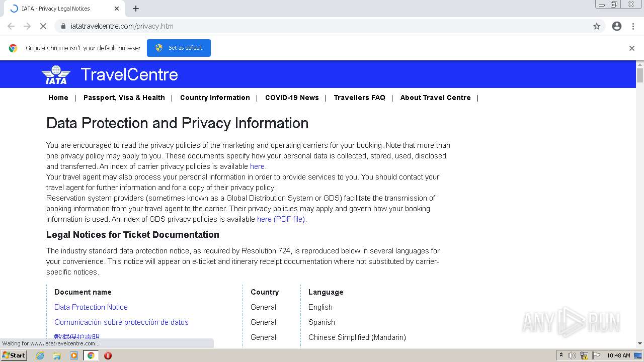Open About Travel Centre menu

pos(436,98)
